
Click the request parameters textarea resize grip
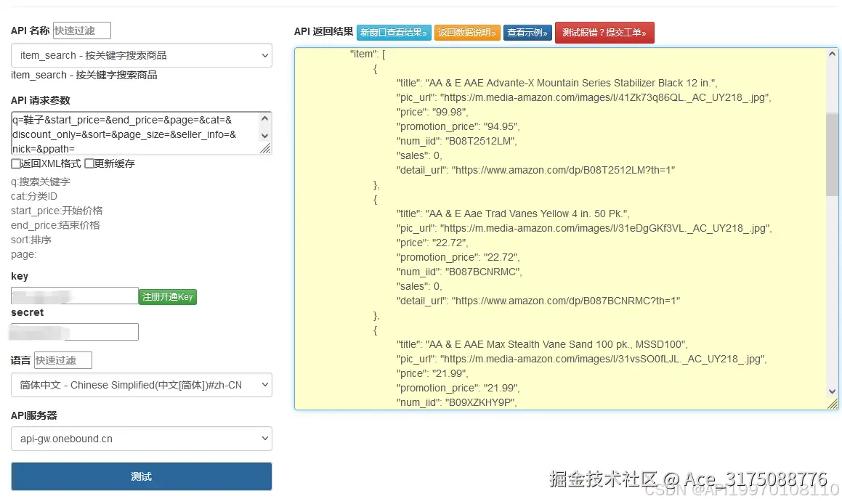tap(265, 149)
